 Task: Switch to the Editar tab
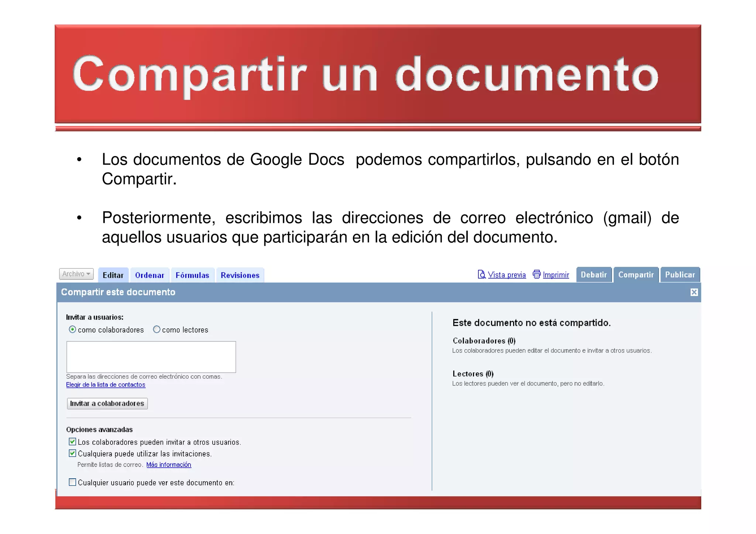tap(113, 275)
